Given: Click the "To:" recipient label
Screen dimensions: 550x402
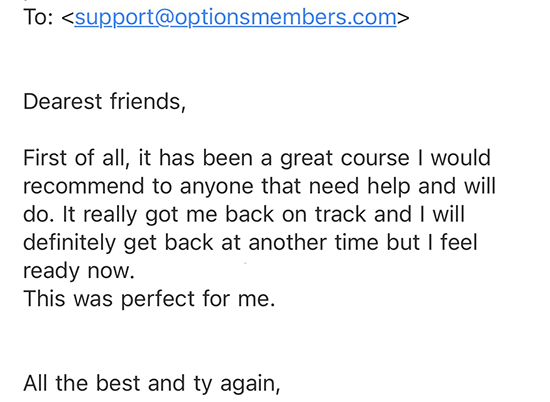Looking at the screenshot, I should point(38,17).
